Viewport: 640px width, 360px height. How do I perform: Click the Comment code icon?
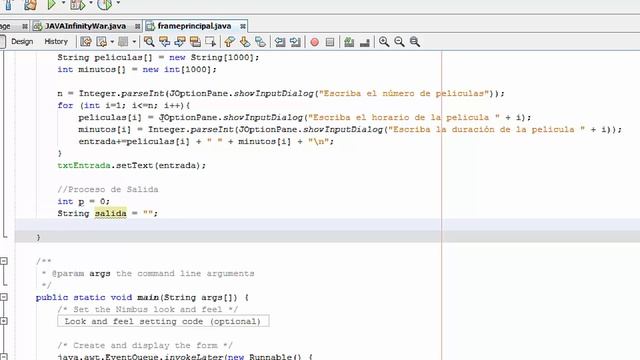349,42
